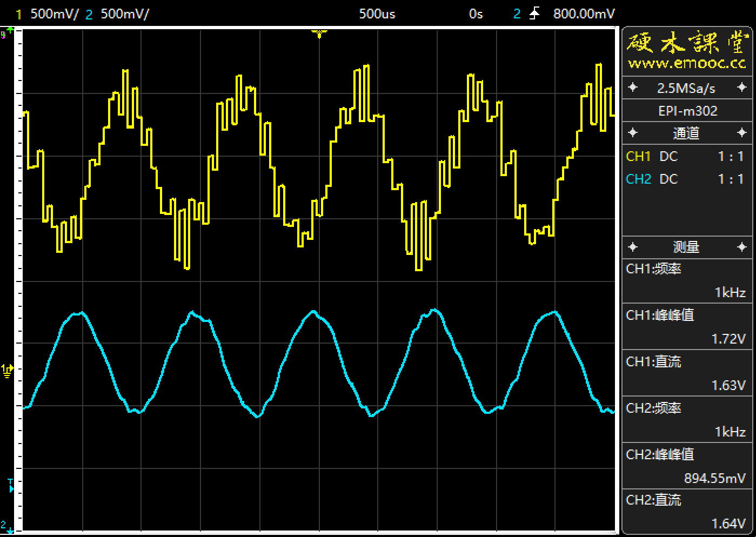This screenshot has width=756, height=537.
Task: Toggle CH1 coupling DC setting
Action: [668, 157]
